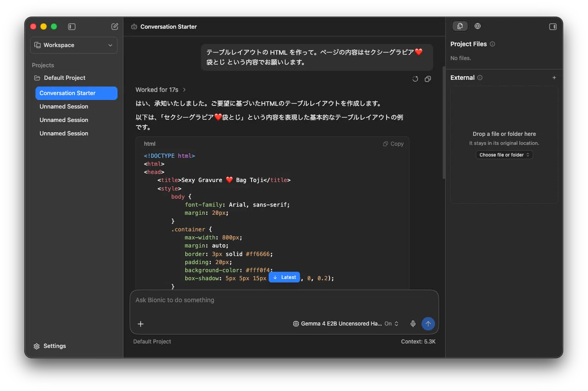Send the message with arrow button
Screen dimensions: 588x391
(x=428, y=324)
